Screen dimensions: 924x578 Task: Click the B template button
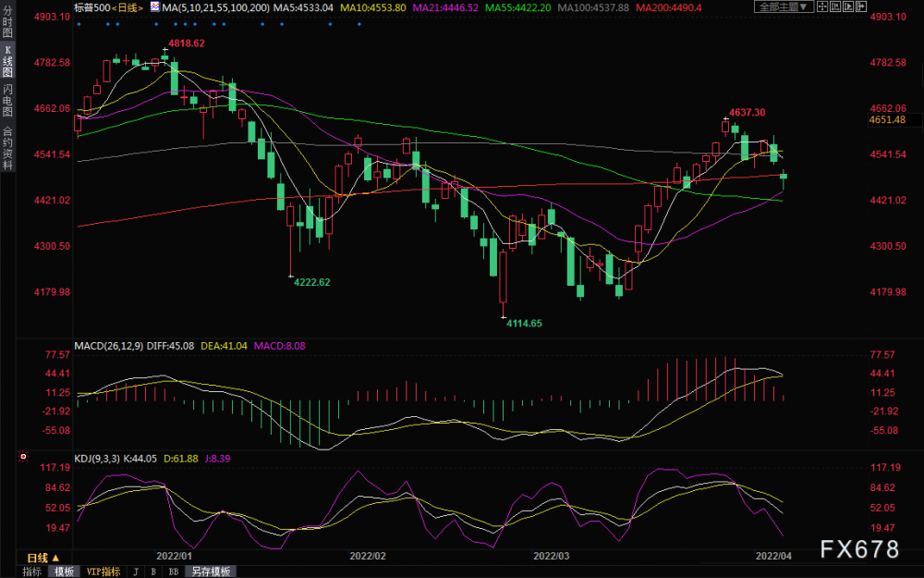click(153, 572)
